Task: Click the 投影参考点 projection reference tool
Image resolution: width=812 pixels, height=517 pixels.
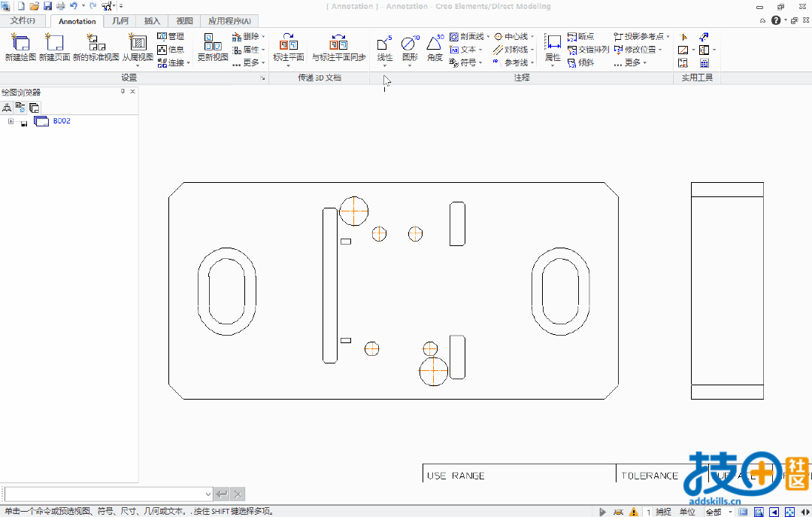Action: (x=639, y=36)
